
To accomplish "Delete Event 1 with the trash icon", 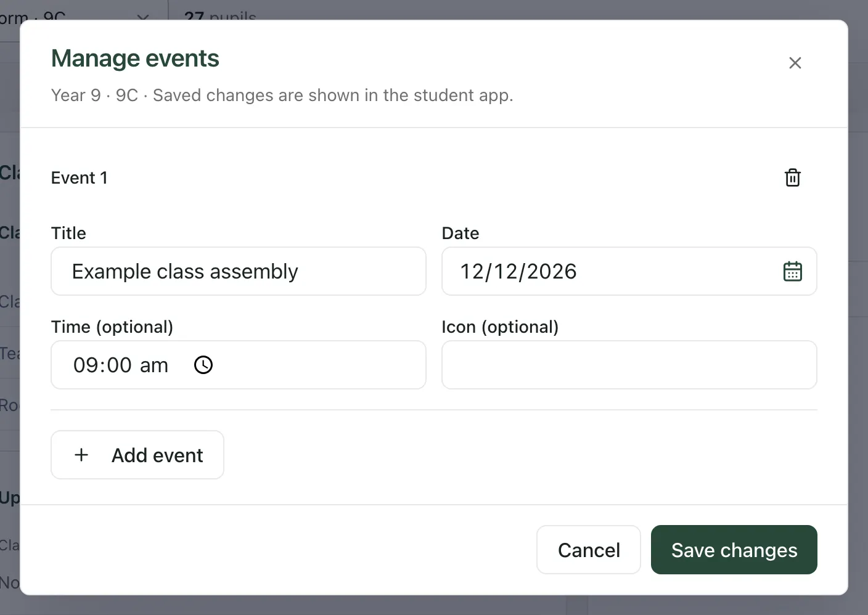I will point(792,177).
